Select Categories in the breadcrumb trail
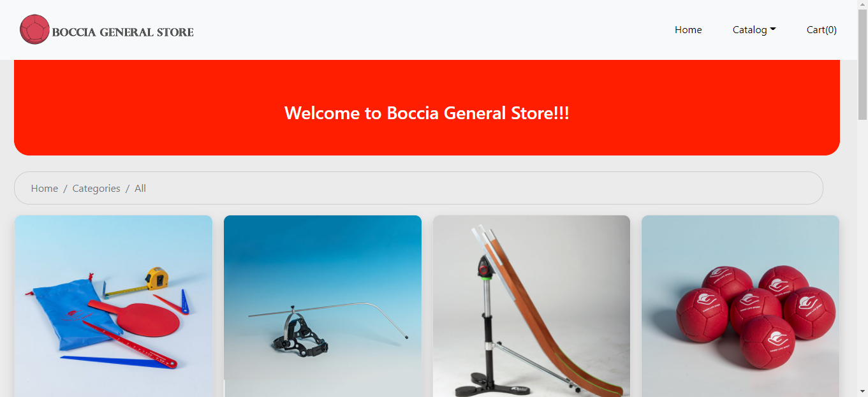Viewport: 868px width, 397px height. coord(96,189)
